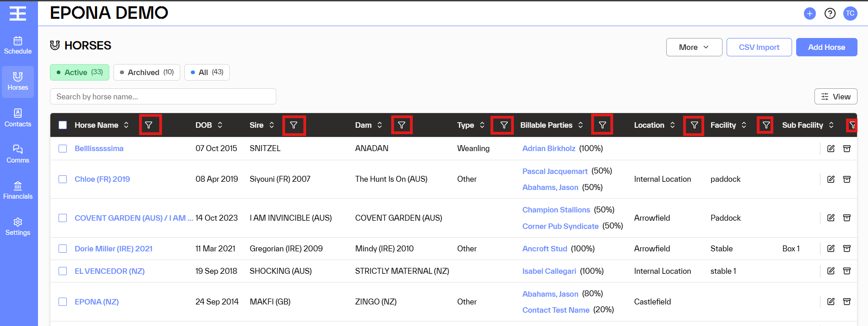Tick the checkbox for EL VENCEDOR (NZ)

(63, 271)
